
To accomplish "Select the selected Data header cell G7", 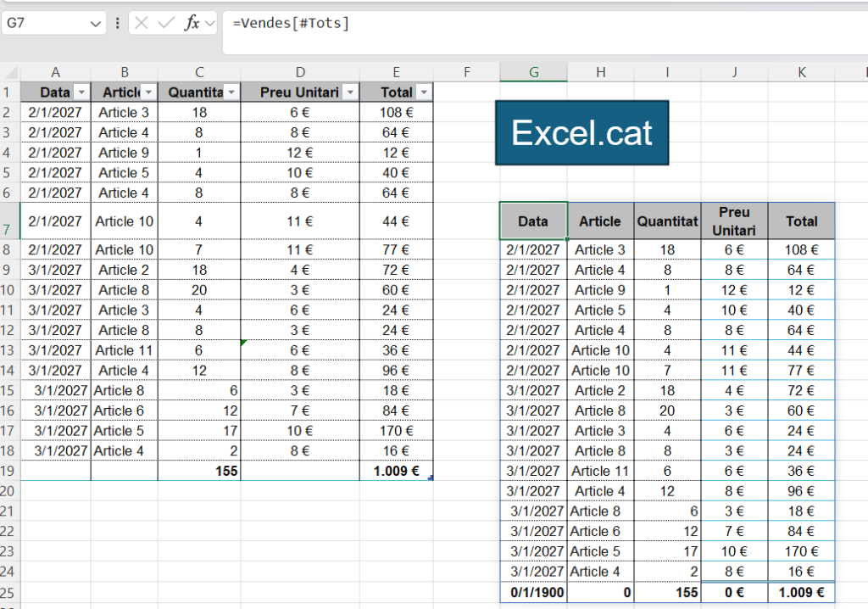I will click(x=534, y=221).
